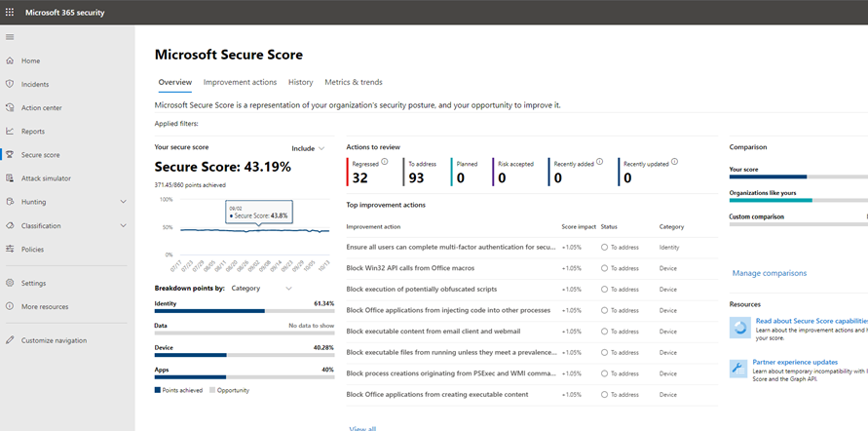Click the Regressed 32 count card
Viewport: 868px width, 431px height.
(368, 172)
